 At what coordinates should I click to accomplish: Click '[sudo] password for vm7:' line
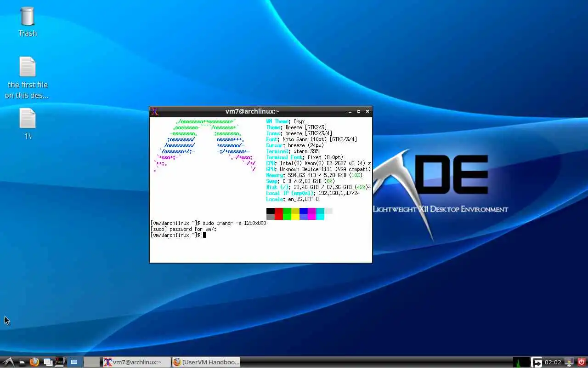pyautogui.click(x=183, y=229)
